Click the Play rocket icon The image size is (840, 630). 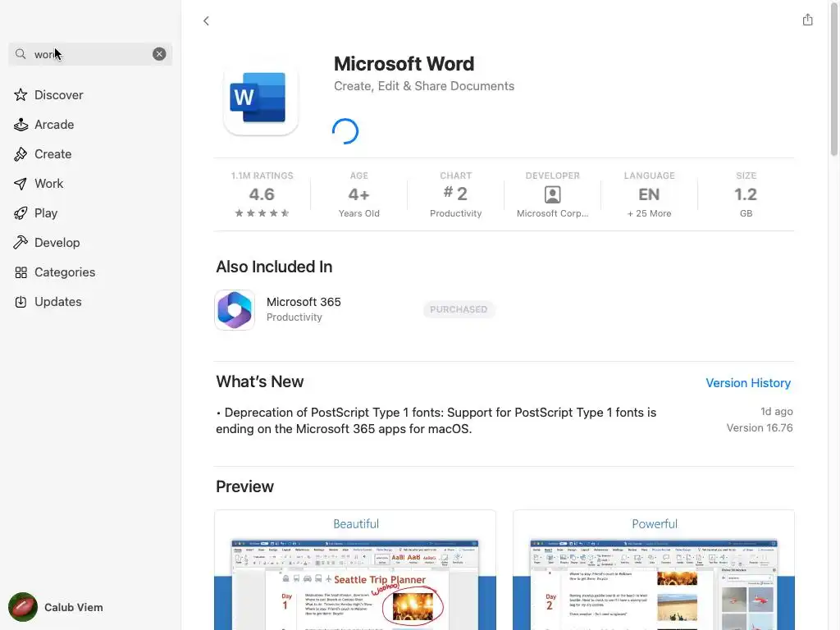[21, 213]
